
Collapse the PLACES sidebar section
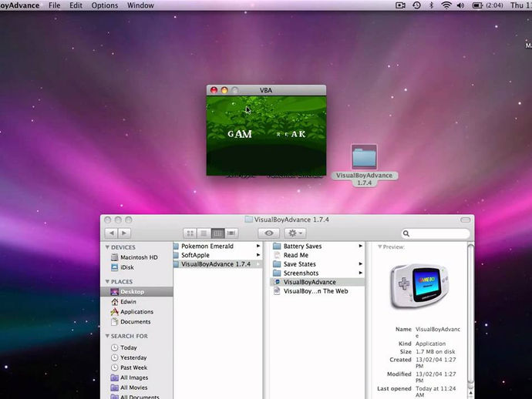click(x=107, y=282)
